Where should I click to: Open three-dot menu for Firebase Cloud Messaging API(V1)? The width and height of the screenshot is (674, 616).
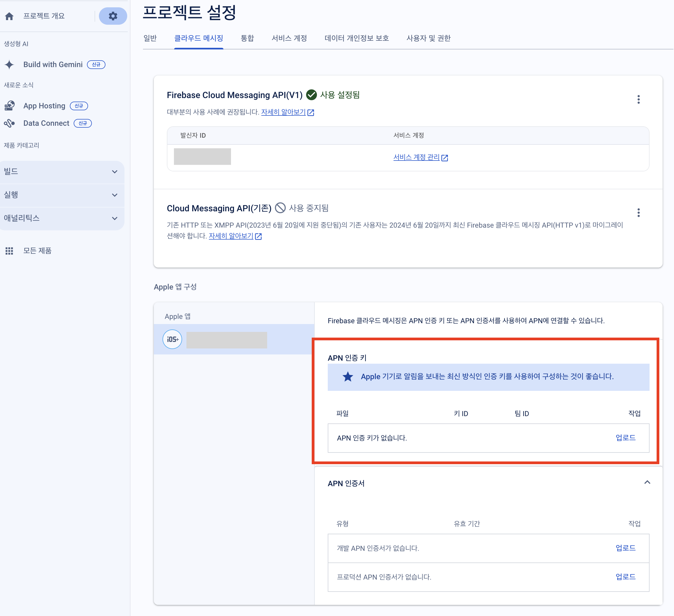[638, 100]
